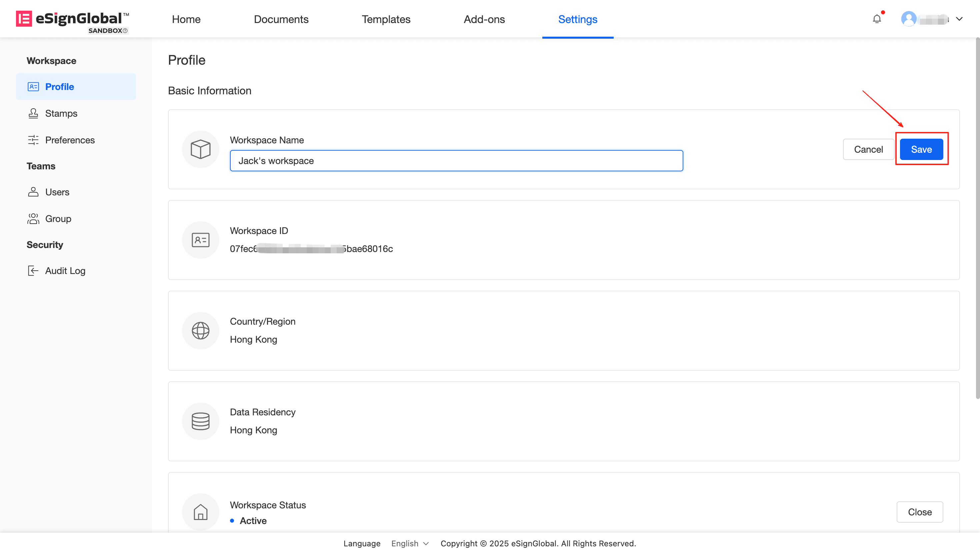Click the workspace cube icon
The height and width of the screenshot is (554, 980).
click(200, 149)
